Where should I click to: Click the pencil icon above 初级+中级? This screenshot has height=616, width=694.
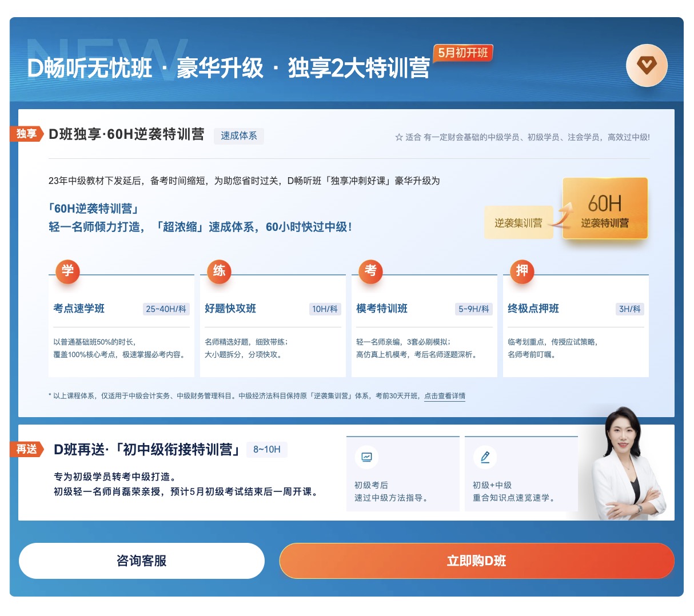tap(485, 457)
